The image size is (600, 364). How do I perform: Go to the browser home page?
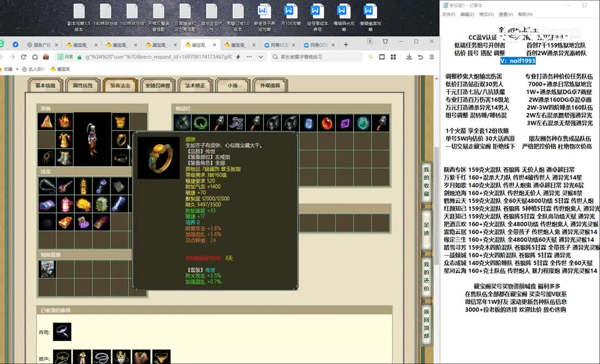pos(35,57)
